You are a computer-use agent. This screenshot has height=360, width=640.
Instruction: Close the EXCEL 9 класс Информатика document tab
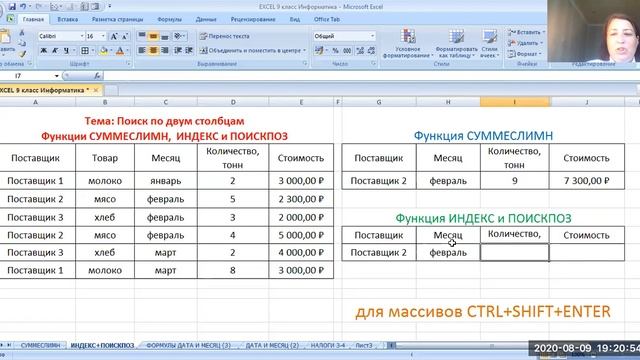click(x=96, y=90)
